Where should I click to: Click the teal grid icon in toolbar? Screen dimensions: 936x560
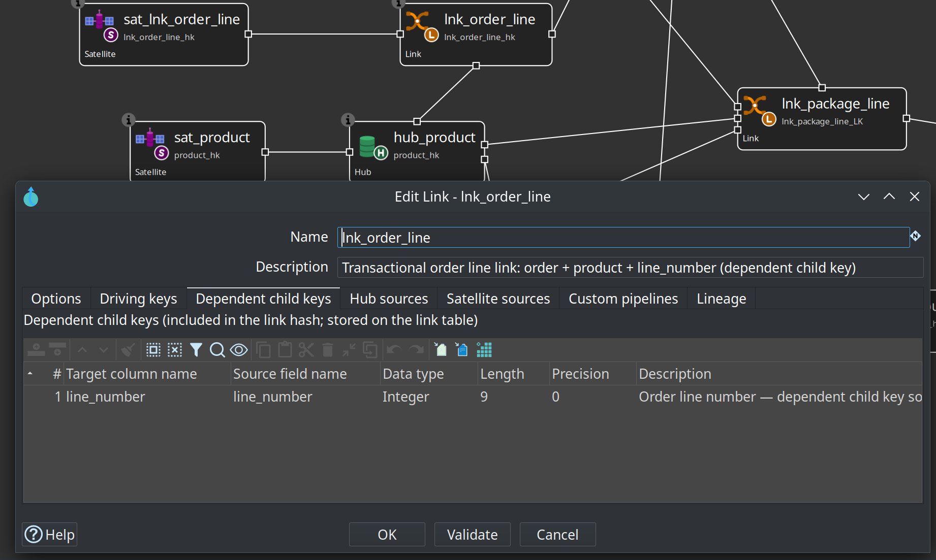(x=484, y=350)
